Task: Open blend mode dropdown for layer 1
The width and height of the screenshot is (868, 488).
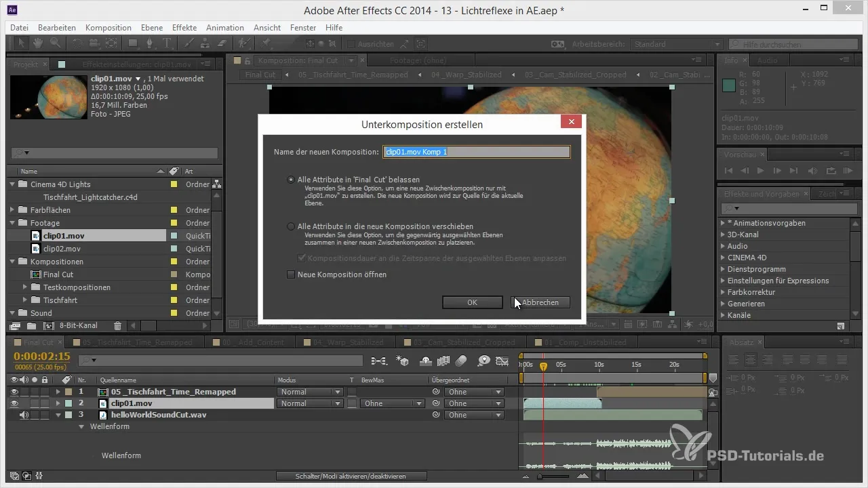Action: pyautogui.click(x=310, y=392)
